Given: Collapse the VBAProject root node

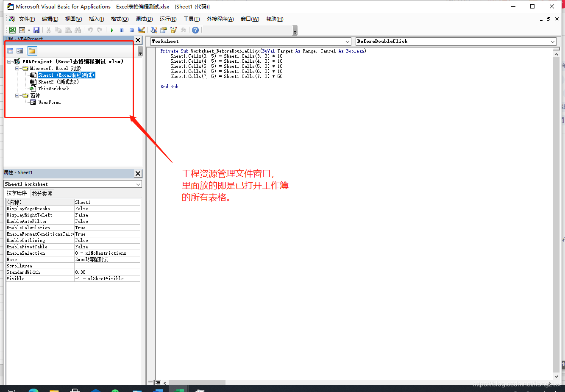Looking at the screenshot, I should pyautogui.click(x=9, y=61).
